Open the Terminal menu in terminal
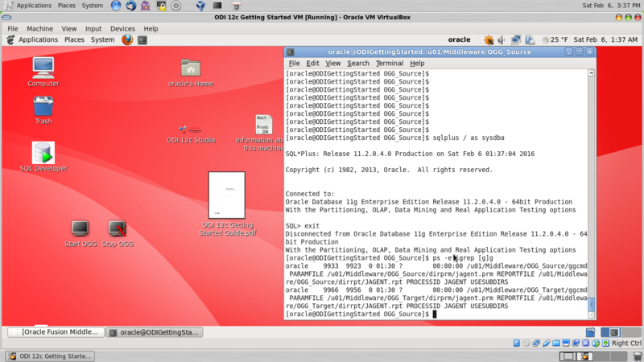Viewport: 644px width, 362px height. [390, 64]
